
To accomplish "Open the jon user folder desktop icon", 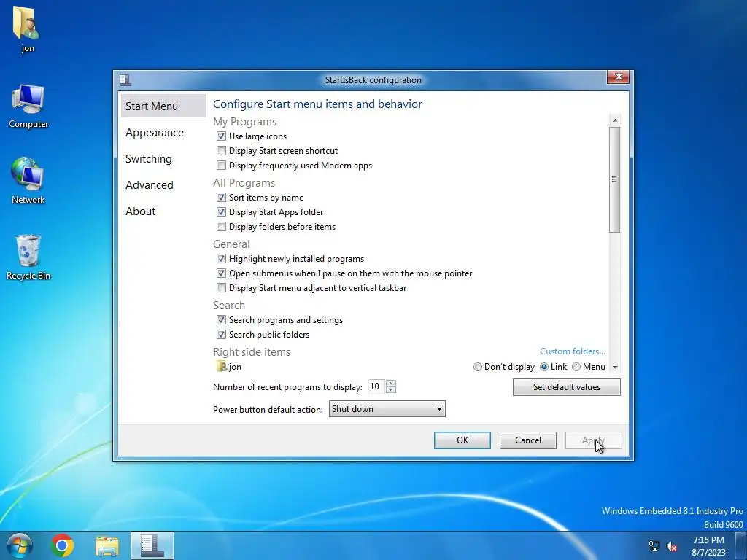I will pyautogui.click(x=27, y=28).
